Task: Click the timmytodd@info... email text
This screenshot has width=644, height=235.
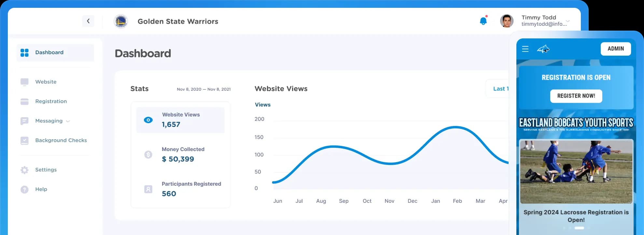Action: tap(544, 24)
